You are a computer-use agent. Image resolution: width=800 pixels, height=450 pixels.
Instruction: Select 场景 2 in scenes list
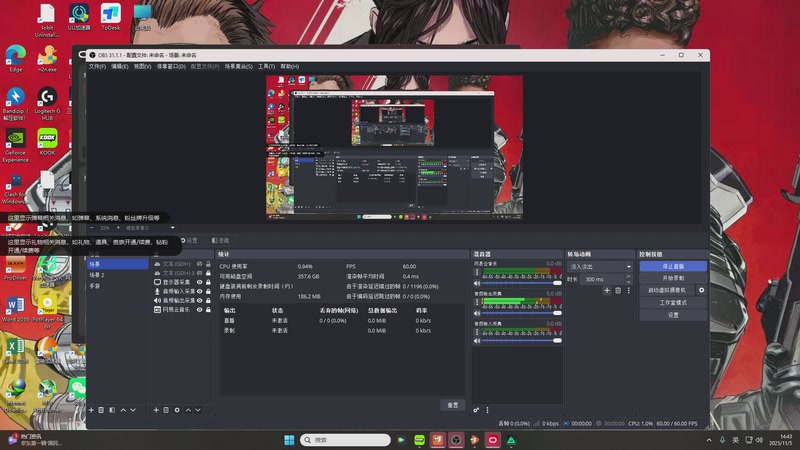click(118, 275)
